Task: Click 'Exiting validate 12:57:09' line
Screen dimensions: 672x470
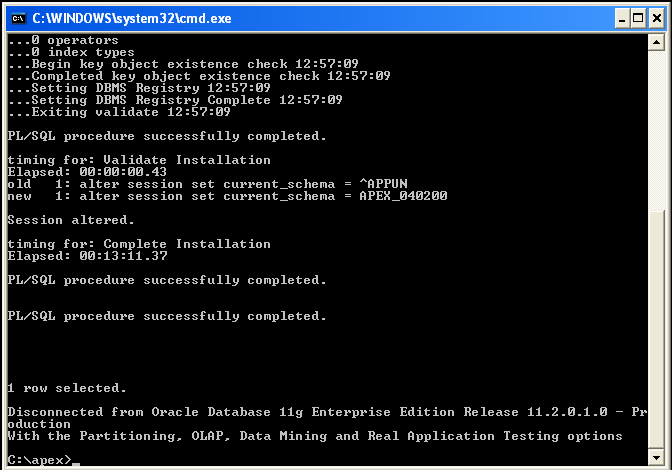Action: coord(119,112)
